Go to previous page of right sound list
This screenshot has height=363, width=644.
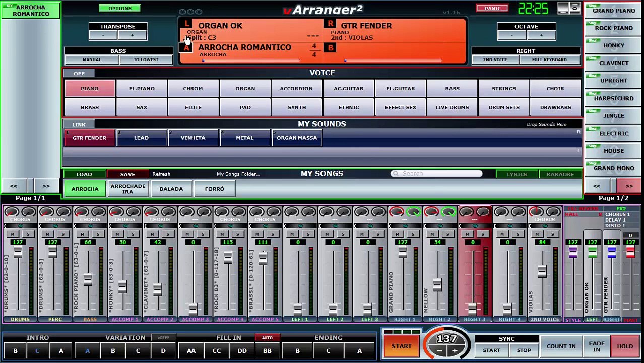tap(597, 186)
